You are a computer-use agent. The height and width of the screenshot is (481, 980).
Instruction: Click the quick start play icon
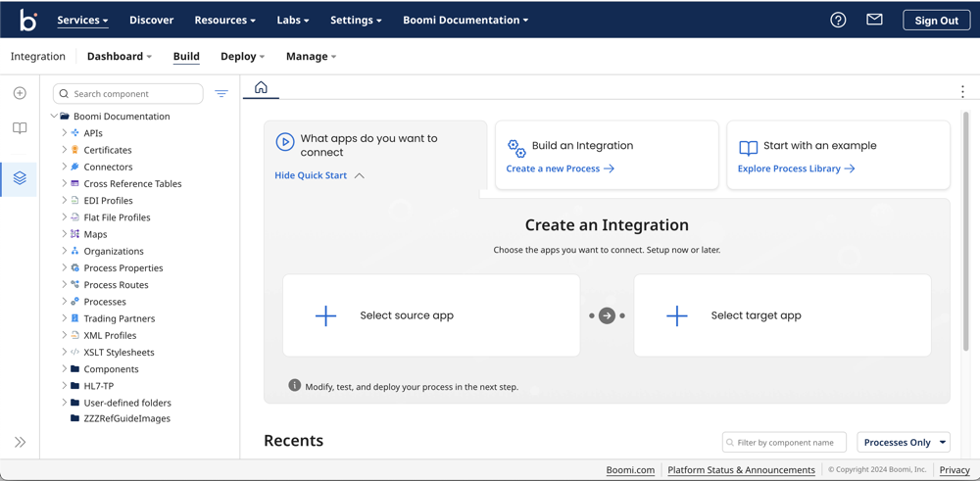tap(285, 142)
